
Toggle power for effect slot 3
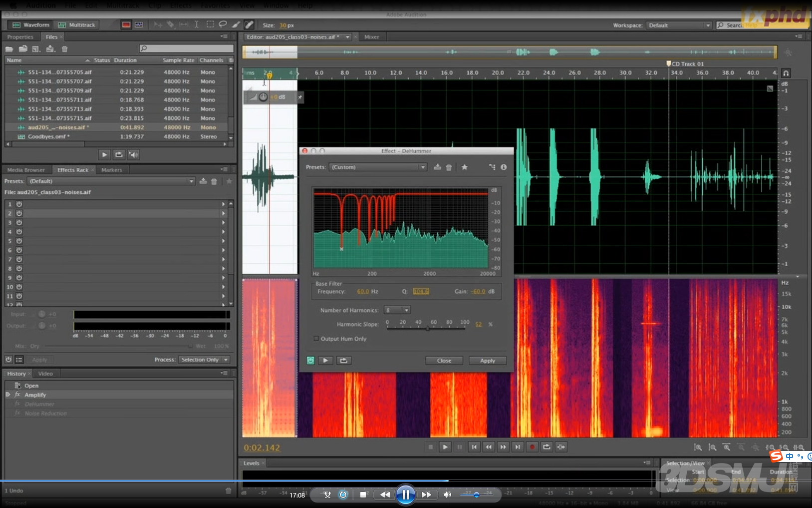tap(19, 223)
